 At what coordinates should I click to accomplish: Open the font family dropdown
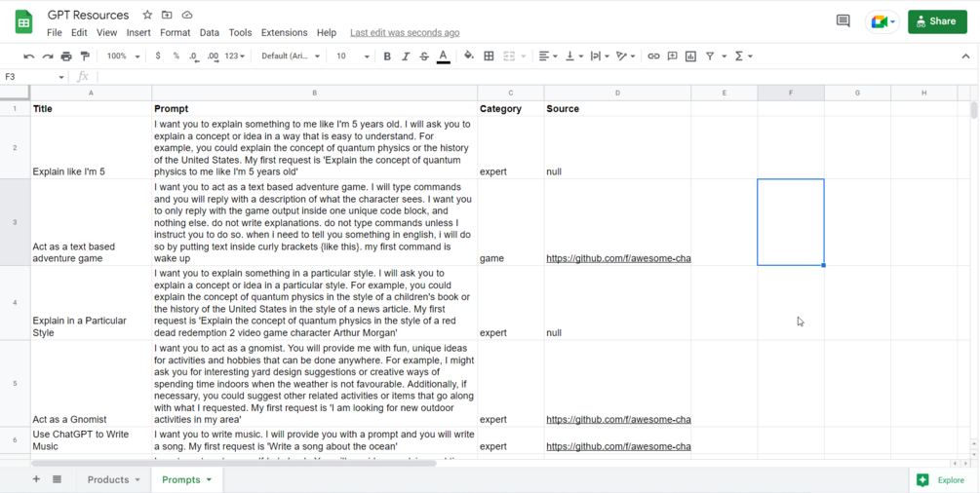(291, 57)
